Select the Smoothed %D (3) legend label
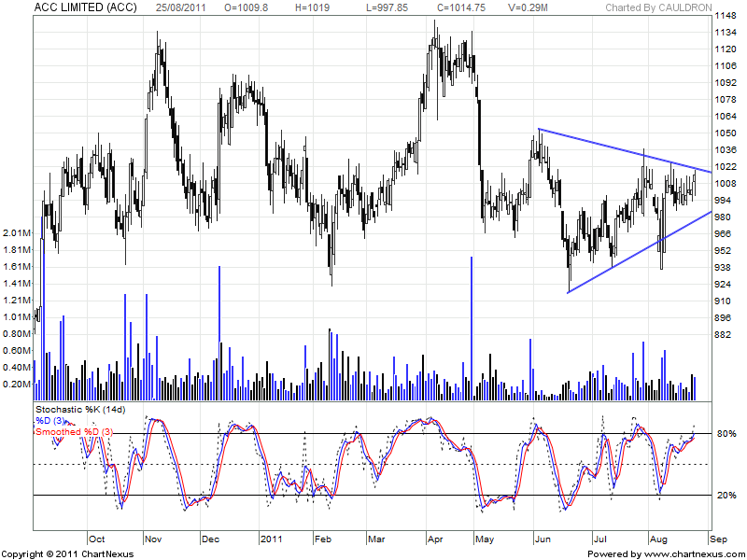 (73, 431)
